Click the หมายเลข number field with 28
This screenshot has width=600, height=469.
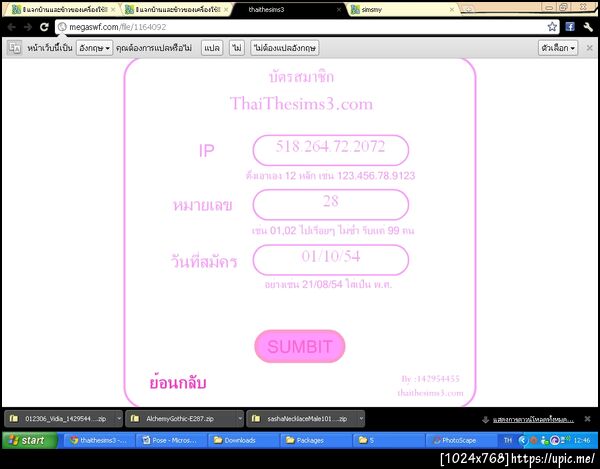tap(331, 205)
